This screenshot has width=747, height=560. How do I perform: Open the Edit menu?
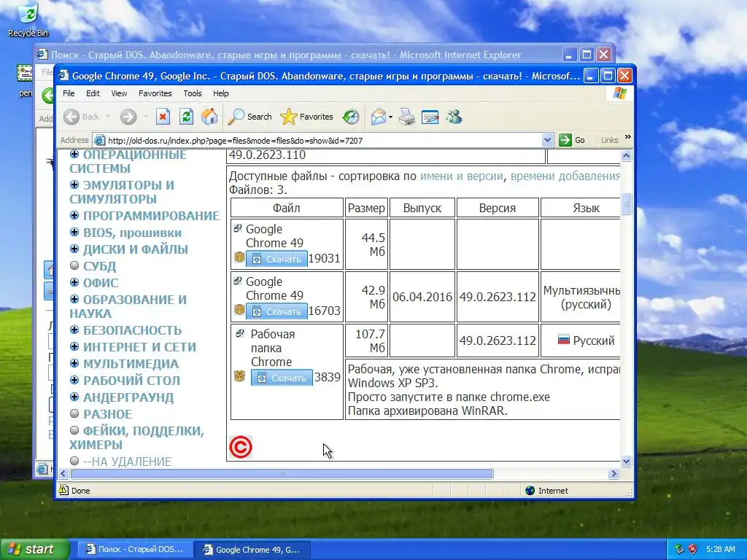(93, 93)
